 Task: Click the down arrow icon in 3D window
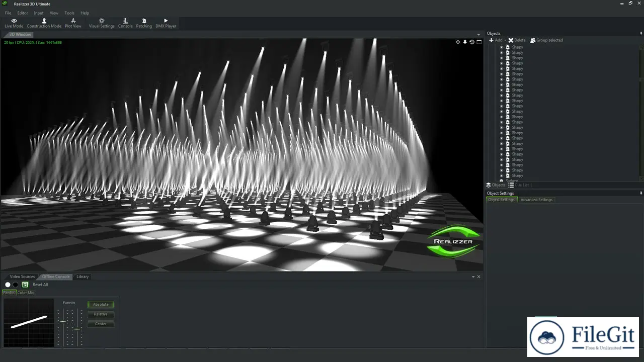465,42
